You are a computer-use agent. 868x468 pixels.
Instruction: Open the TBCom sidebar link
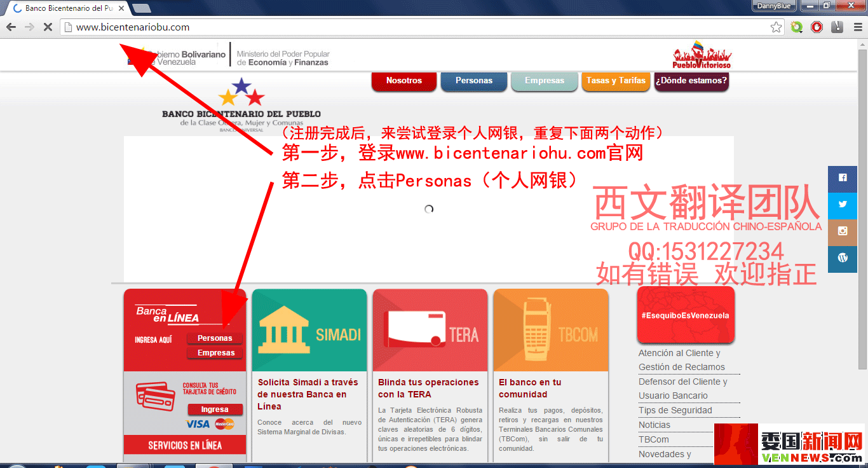click(x=654, y=439)
